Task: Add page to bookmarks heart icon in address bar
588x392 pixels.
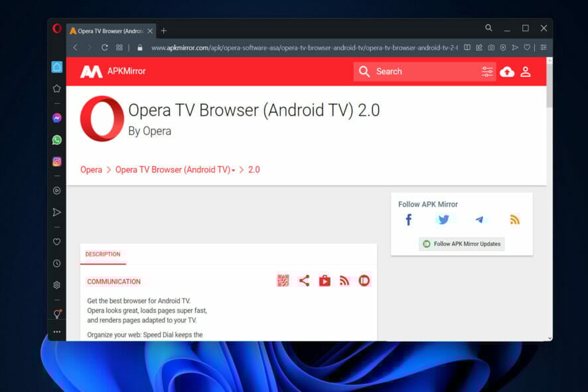Action: point(527,47)
